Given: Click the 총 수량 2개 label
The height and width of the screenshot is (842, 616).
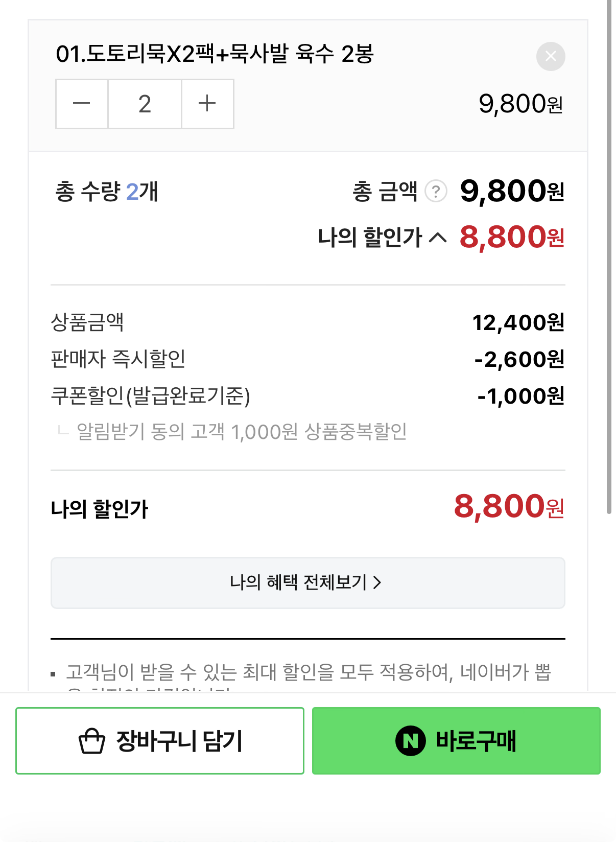Looking at the screenshot, I should [x=106, y=192].
